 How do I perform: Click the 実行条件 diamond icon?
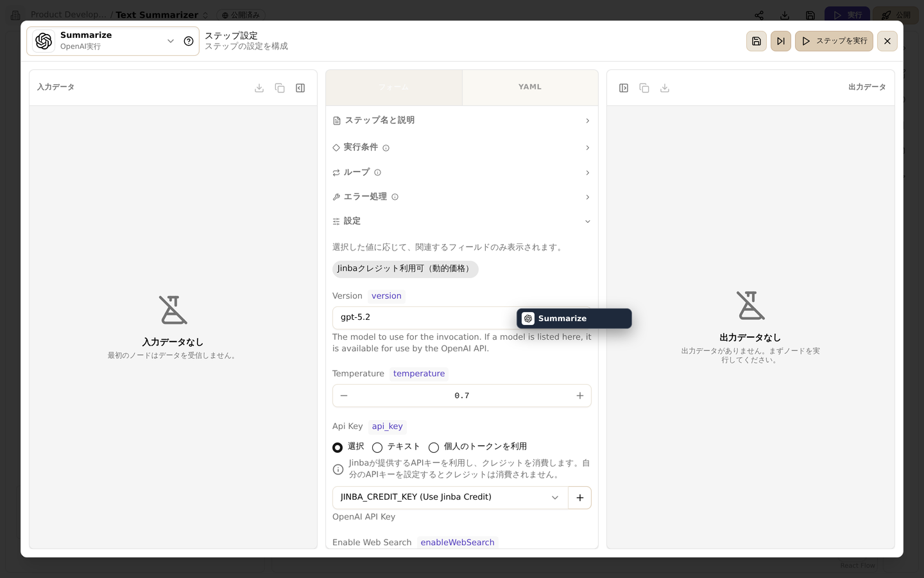[x=336, y=148]
